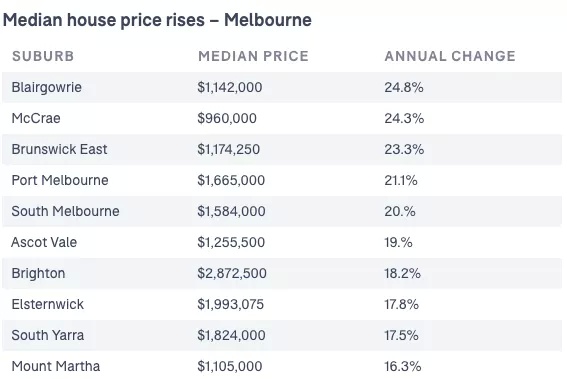Select the Mount Martha suburb cell
This screenshot has height=379, width=567.
[56, 366]
